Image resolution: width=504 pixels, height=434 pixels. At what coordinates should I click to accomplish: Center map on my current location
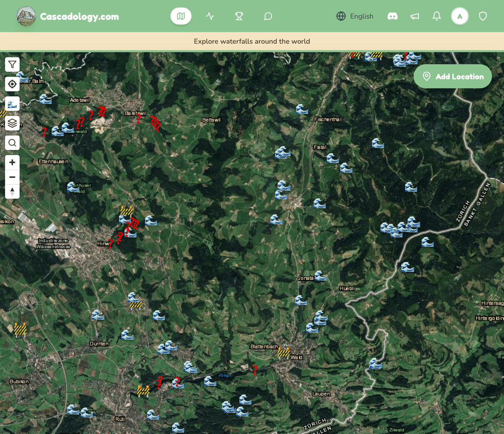point(12,84)
